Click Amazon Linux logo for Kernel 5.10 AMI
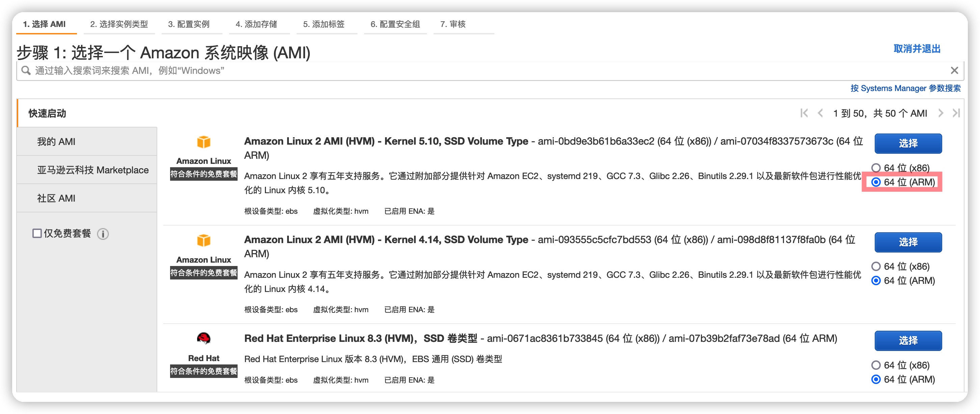 pos(203,142)
